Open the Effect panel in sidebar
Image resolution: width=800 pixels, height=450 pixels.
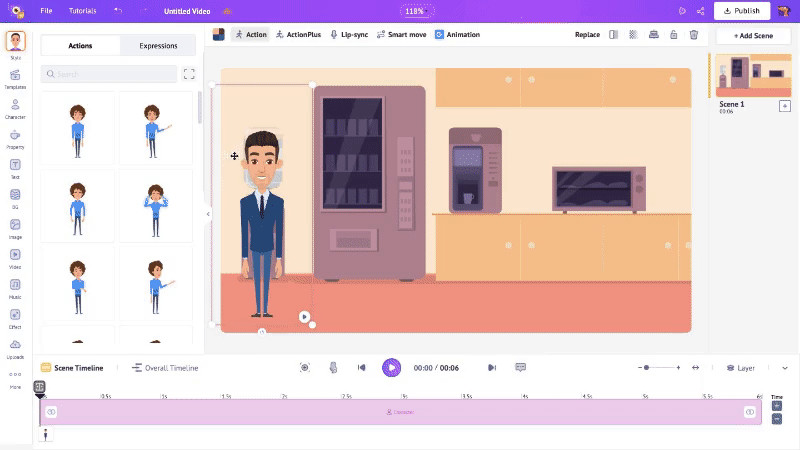(x=15, y=316)
